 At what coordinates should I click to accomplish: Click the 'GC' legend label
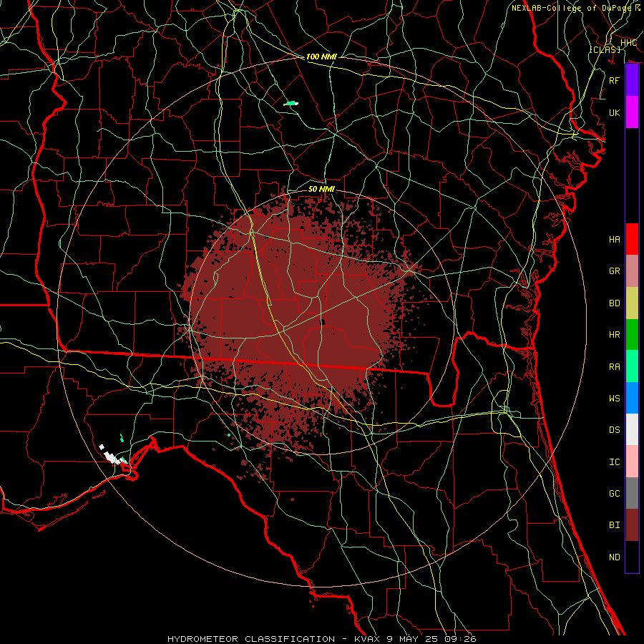point(615,494)
